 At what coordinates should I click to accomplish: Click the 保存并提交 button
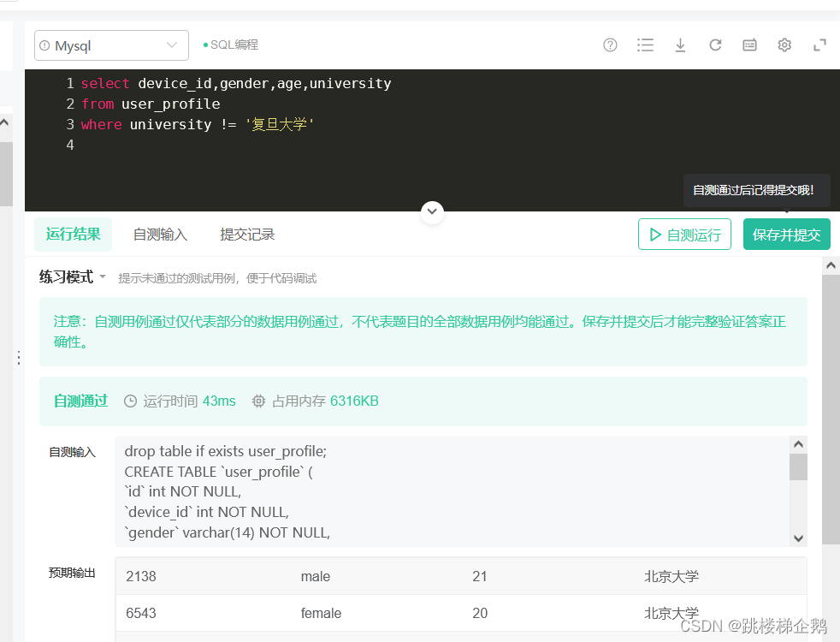786,235
